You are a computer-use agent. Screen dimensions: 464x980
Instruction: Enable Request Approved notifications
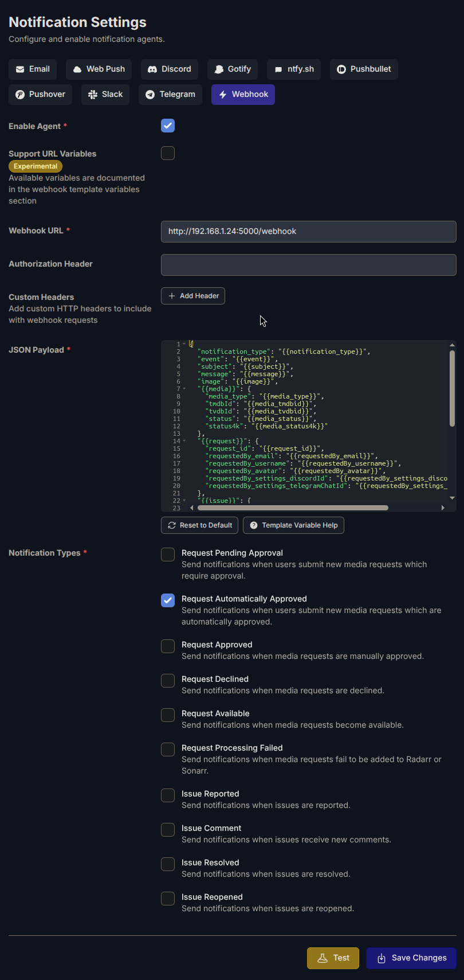coord(168,646)
